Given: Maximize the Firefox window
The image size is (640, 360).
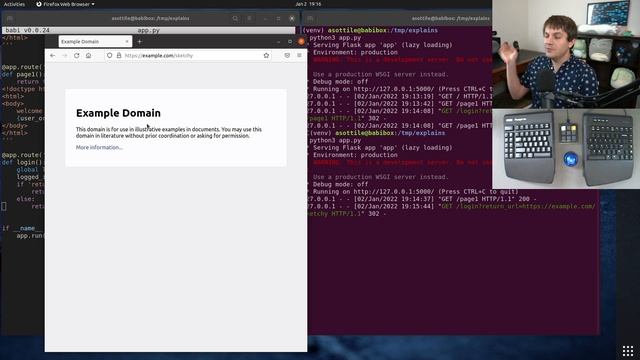Looking at the screenshot, I should point(290,42).
